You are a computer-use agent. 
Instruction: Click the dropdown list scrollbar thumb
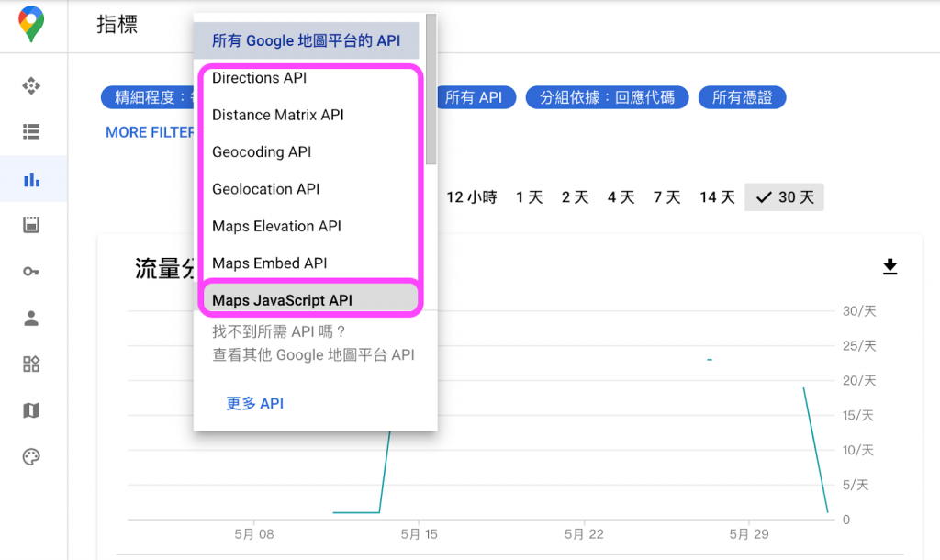(x=431, y=89)
